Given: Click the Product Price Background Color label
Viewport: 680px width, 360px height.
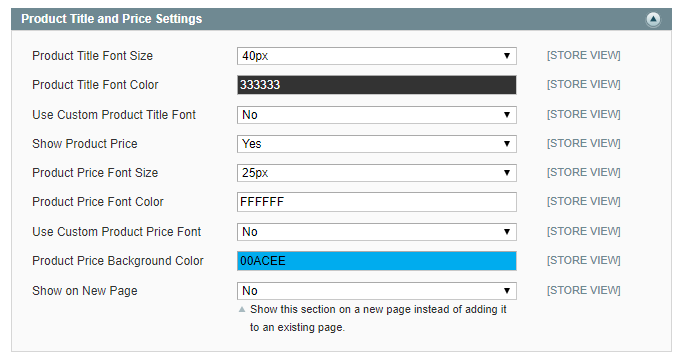Looking at the screenshot, I should 118,261.
